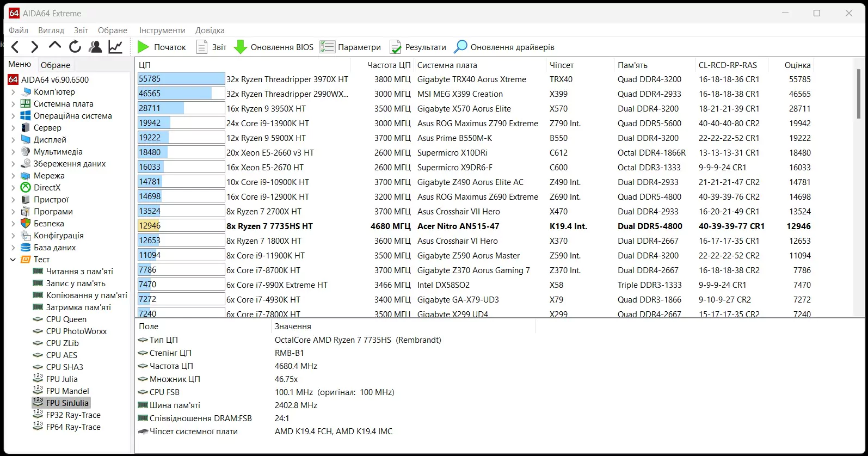Open Копіювання у пам'яті test
868x456 pixels.
click(80, 295)
